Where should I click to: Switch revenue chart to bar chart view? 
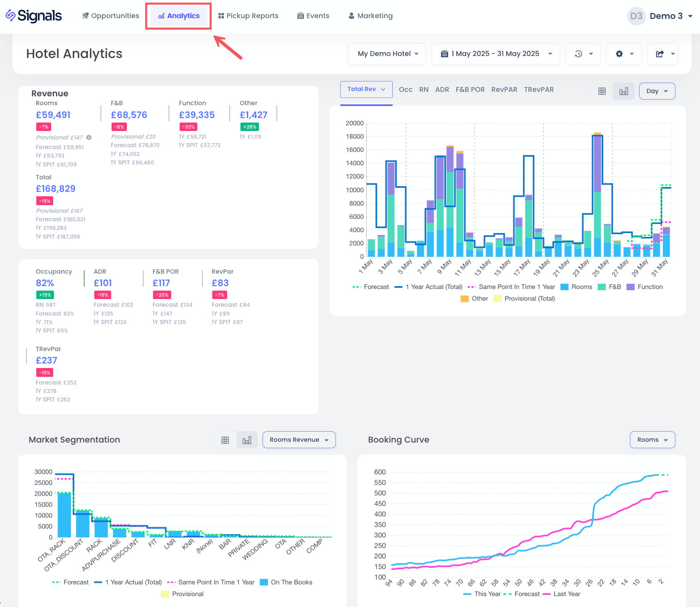623,91
